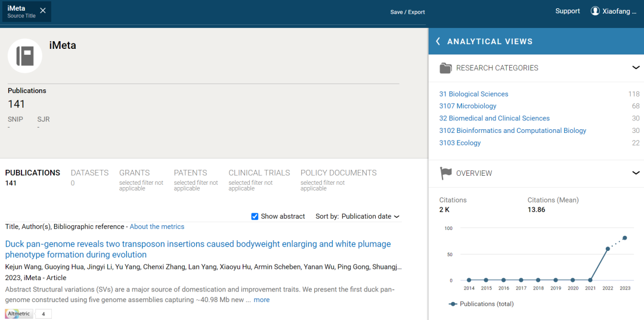Toggle the Show abstract checkbox
Screen dimensions: 644x320
click(x=255, y=216)
